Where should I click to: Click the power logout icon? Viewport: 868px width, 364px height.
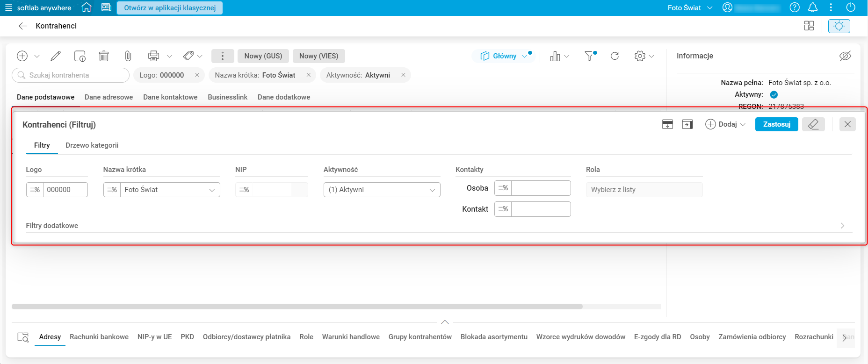851,7
